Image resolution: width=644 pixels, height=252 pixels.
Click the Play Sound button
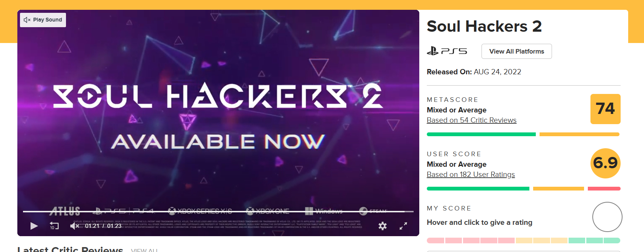tap(43, 20)
